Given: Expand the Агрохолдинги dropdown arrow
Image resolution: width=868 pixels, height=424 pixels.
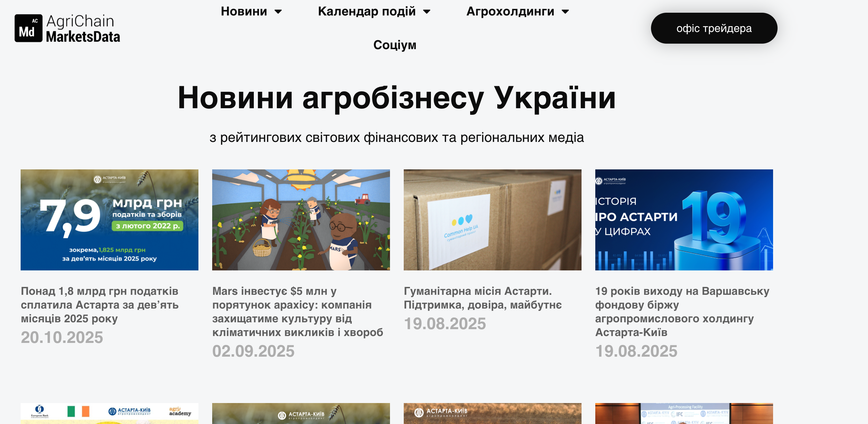Looking at the screenshot, I should (565, 12).
